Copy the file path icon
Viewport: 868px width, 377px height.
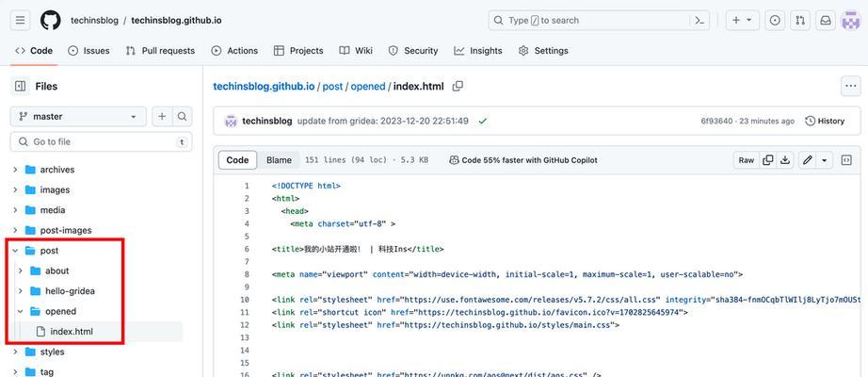tap(458, 87)
